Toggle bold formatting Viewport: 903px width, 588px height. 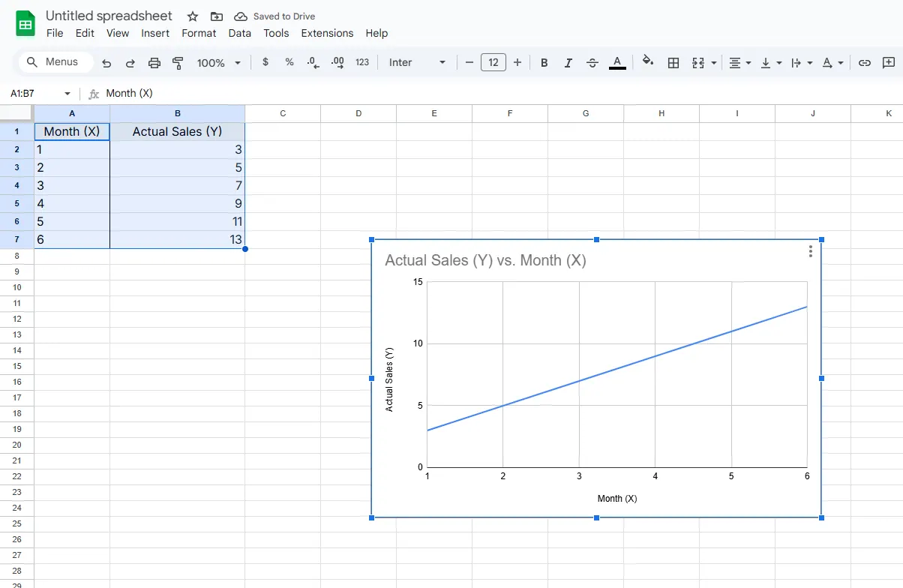coord(544,63)
